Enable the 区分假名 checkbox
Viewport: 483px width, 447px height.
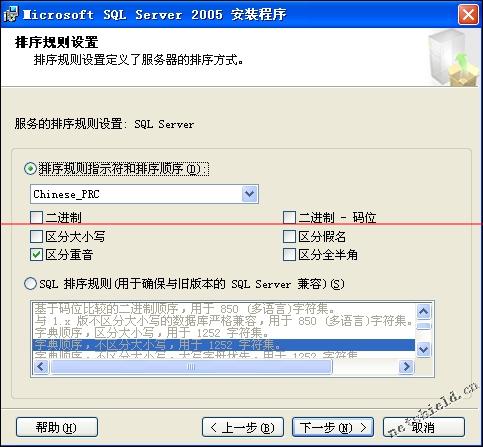click(x=289, y=236)
